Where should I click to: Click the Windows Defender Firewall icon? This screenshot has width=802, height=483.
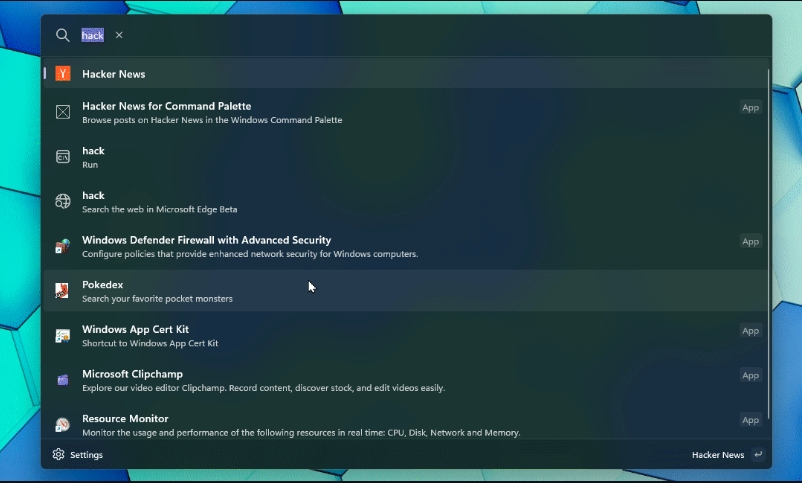pyautogui.click(x=63, y=246)
